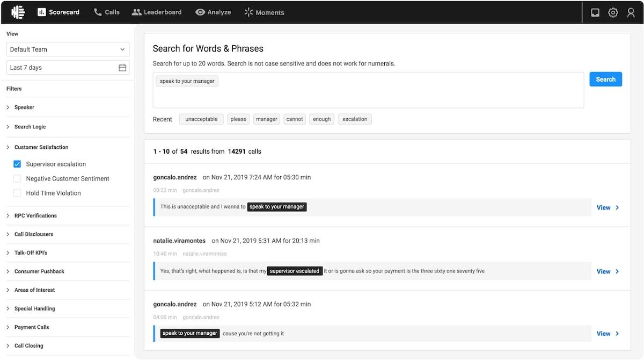Screen dimensions: 644x360
Task: View the natalie.viramontes call result
Action: [x=608, y=271]
